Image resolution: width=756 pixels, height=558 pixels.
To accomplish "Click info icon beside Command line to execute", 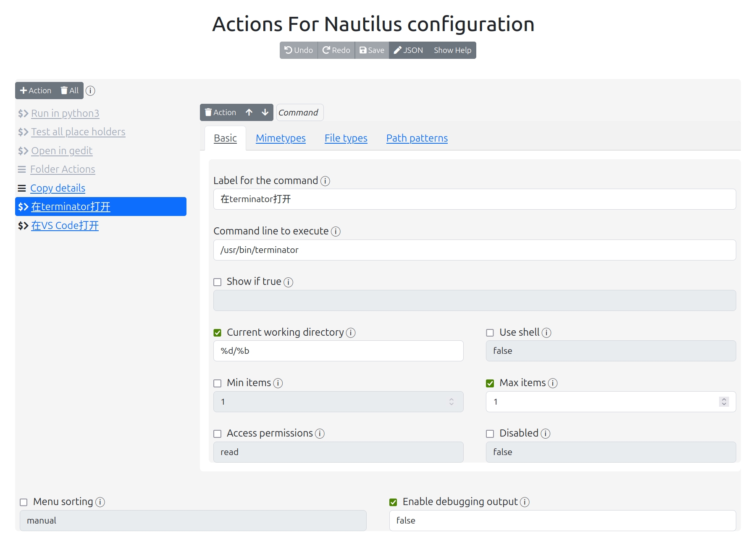I will [336, 232].
